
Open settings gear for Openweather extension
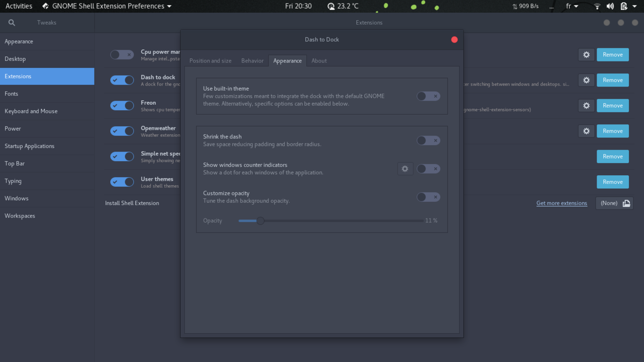pyautogui.click(x=586, y=131)
